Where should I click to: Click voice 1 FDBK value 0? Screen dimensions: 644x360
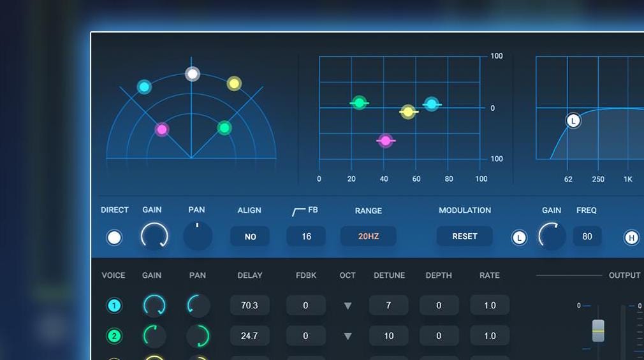pyautogui.click(x=306, y=305)
